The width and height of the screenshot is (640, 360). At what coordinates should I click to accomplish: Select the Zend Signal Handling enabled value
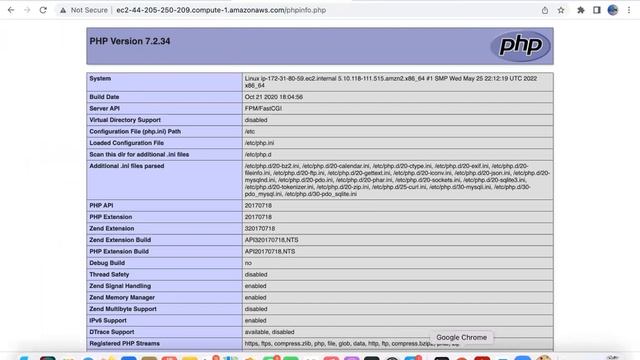click(256, 286)
